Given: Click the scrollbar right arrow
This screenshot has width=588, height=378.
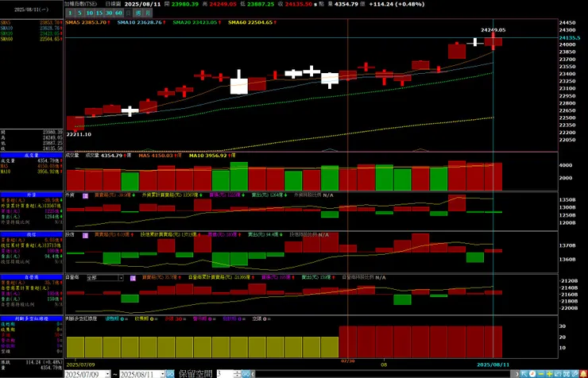Looking at the screenshot, I should click(x=517, y=374).
